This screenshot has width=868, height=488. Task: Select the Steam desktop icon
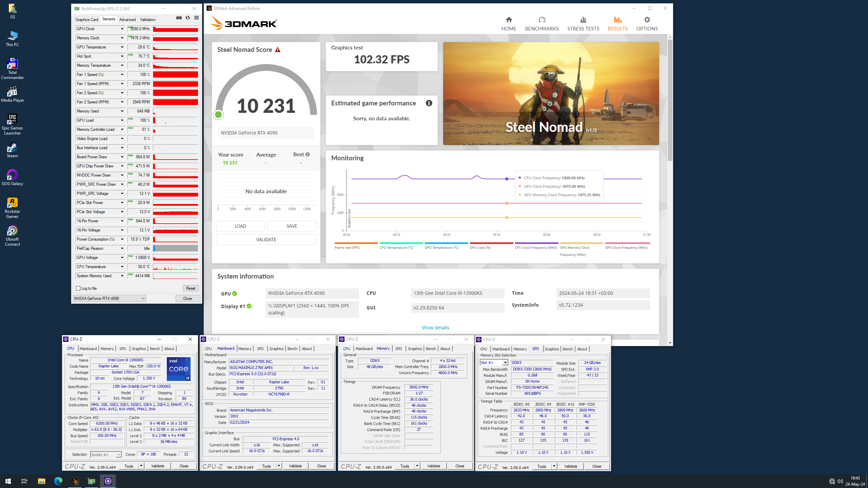click(12, 150)
